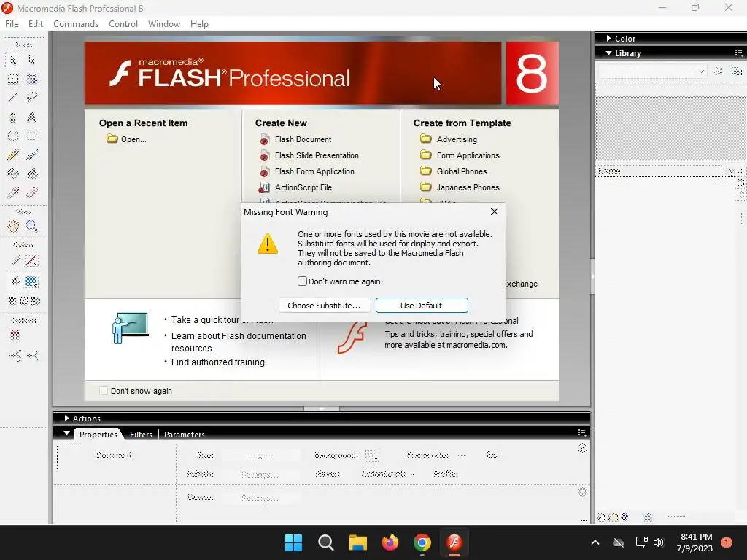Open the Background color swatch
Viewport: 747px width, 560px height.
(371, 455)
